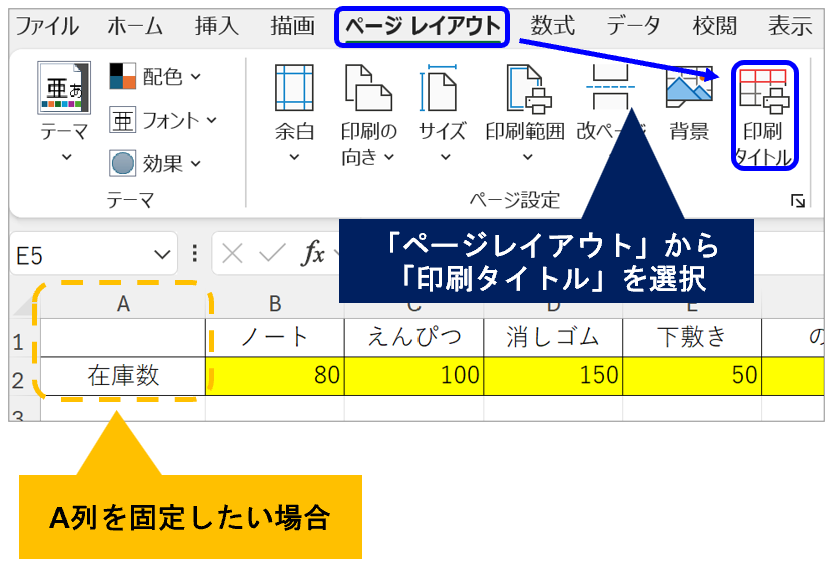This screenshot has width=831, height=563.
Task: Expand the 印刷範囲 dropdown chevron
Action: (527, 157)
